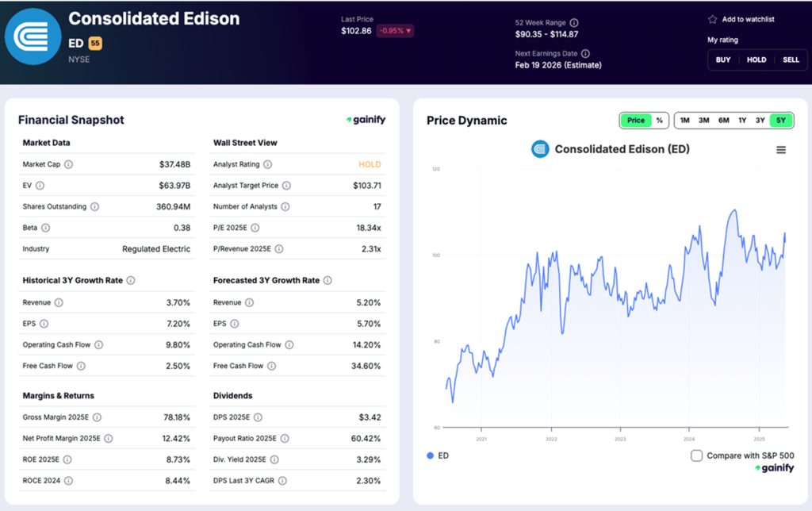Select the 3M timeframe
812x511 pixels.
(703, 120)
